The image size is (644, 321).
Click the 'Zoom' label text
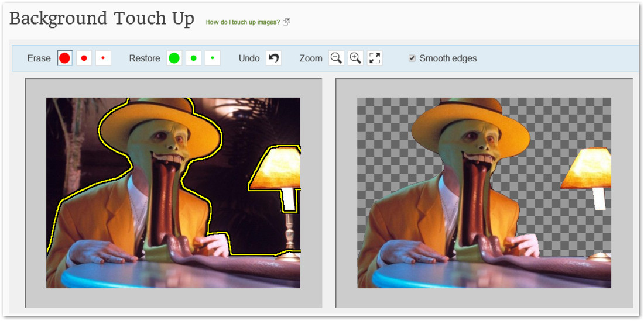311,58
